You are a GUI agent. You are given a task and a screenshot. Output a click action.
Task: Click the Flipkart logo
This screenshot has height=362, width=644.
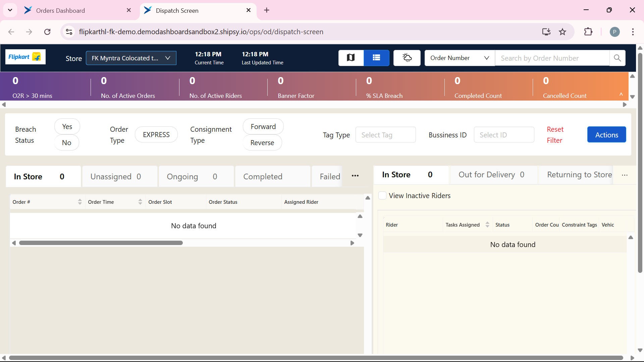click(x=25, y=57)
